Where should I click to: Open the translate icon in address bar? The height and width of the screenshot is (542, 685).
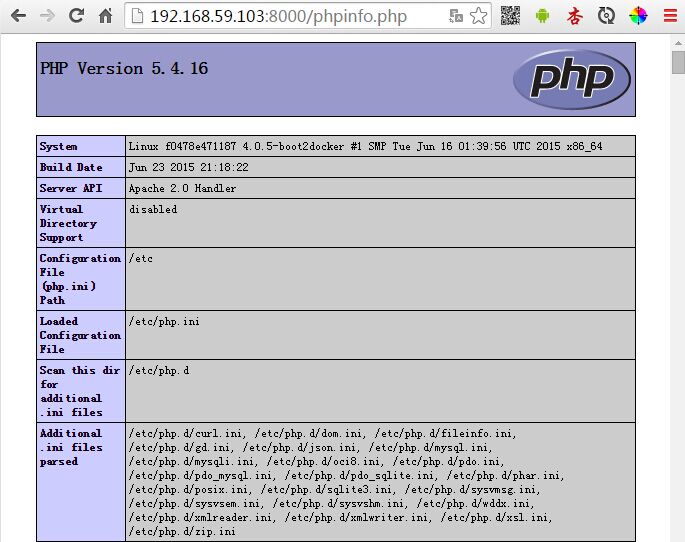point(456,16)
